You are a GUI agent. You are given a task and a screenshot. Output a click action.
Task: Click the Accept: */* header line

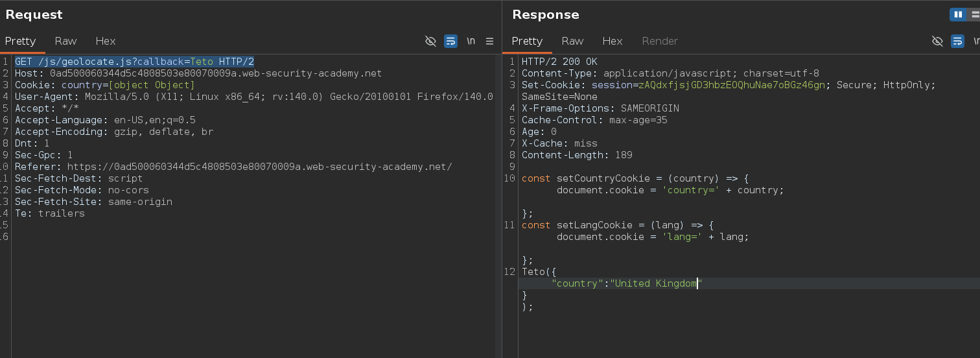(47, 108)
